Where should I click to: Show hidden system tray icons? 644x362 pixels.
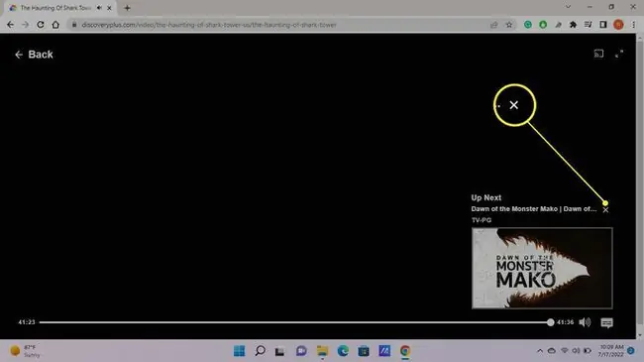pyautogui.click(x=540, y=351)
